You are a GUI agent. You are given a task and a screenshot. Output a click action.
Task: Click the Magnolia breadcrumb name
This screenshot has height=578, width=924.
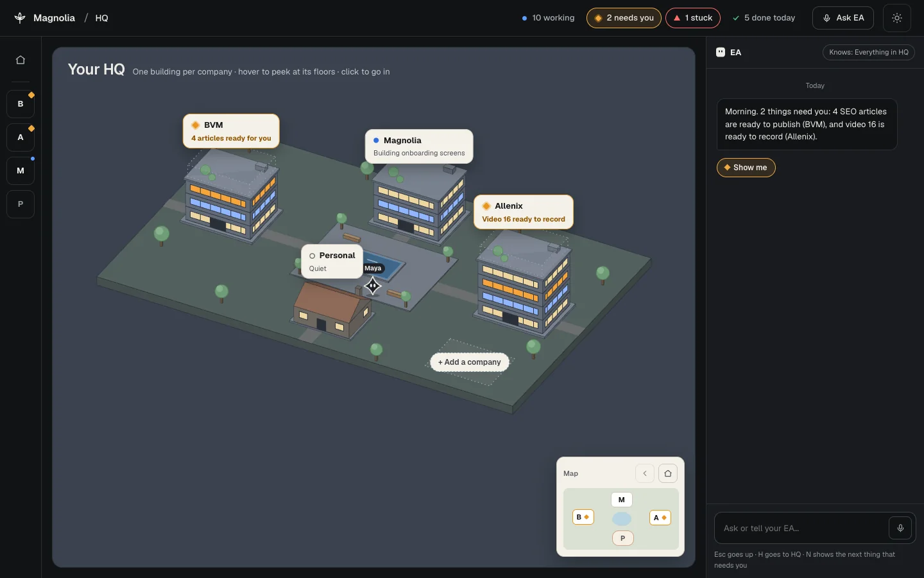click(x=54, y=18)
